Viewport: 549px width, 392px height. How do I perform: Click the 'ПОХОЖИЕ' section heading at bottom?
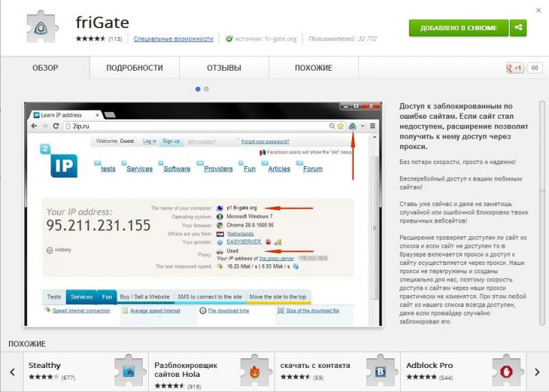tap(27, 344)
